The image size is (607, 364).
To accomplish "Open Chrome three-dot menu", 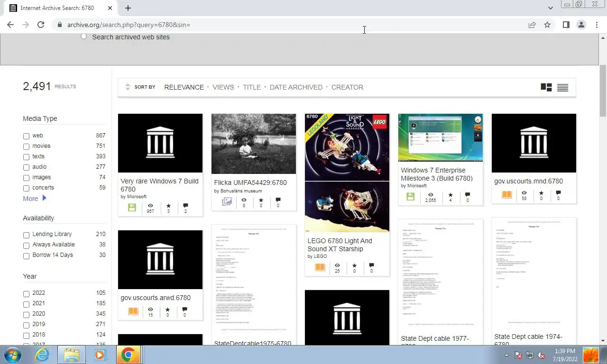I will [597, 25].
